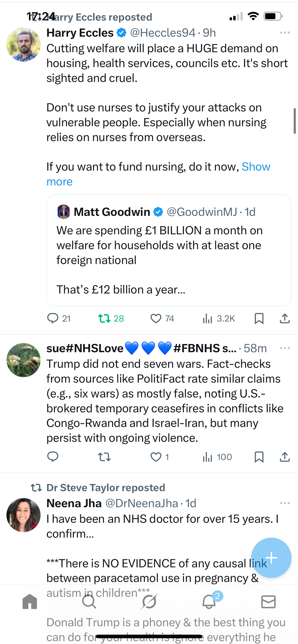This screenshot has width=298, height=644.
Task: Open quoted Matt Goodwin post
Action: pyautogui.click(x=169, y=250)
